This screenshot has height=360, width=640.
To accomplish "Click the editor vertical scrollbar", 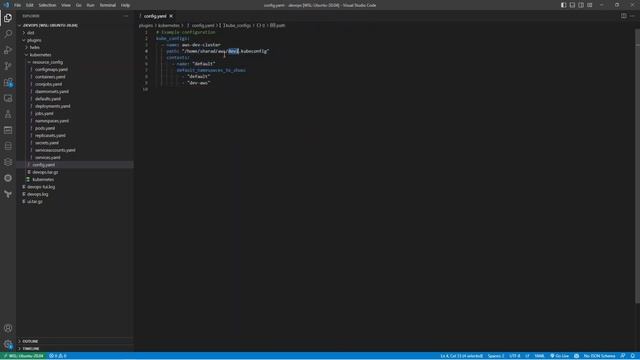I will pyautogui.click(x=637, y=167).
